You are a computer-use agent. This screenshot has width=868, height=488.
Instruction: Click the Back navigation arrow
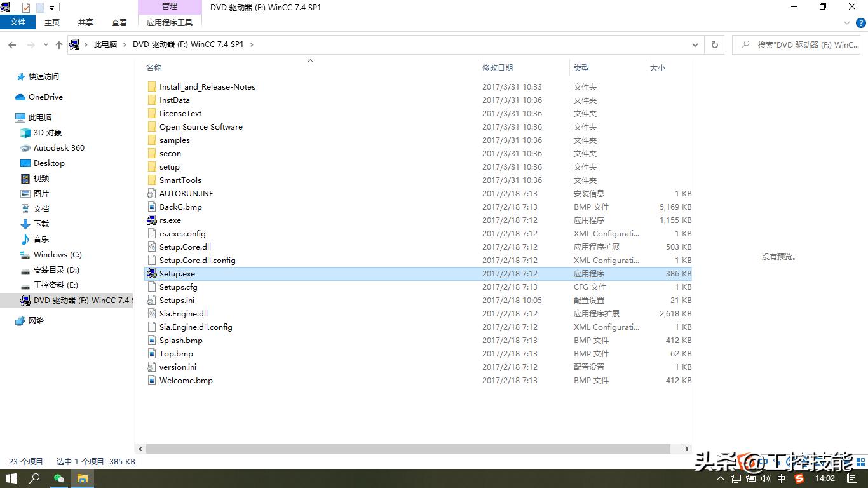[11, 44]
